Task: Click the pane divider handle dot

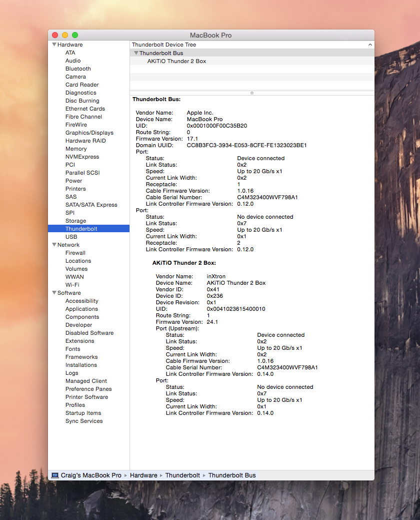Action: (252, 93)
